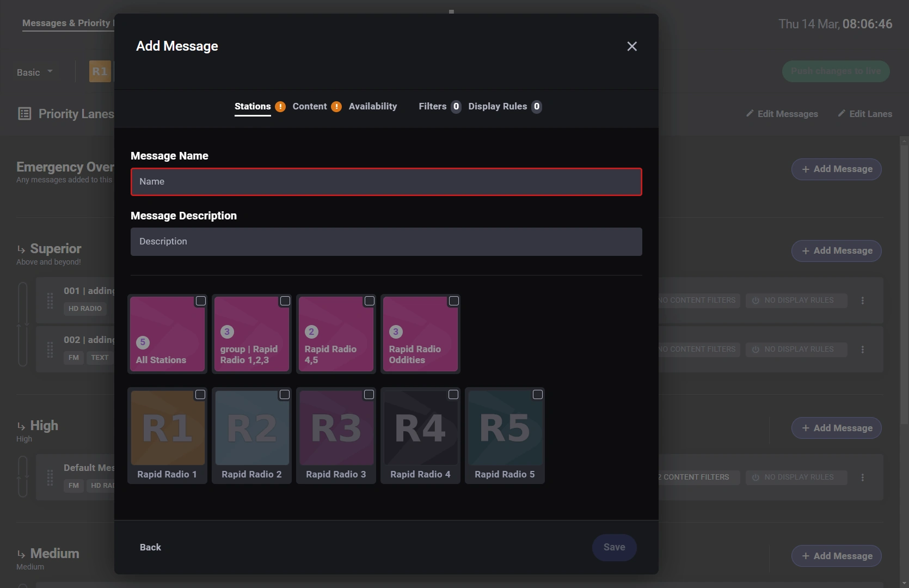Image resolution: width=909 pixels, height=588 pixels.
Task: Open more options for message 002
Action: [863, 350]
